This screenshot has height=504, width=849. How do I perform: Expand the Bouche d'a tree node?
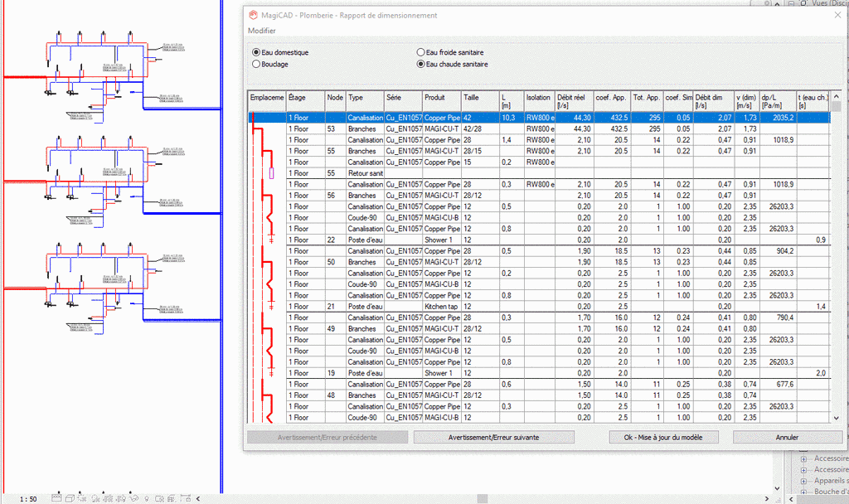[x=803, y=492]
